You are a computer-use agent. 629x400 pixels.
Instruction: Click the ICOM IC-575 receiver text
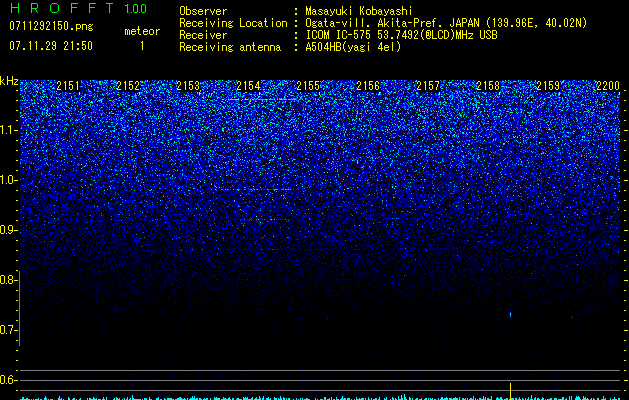click(401, 35)
